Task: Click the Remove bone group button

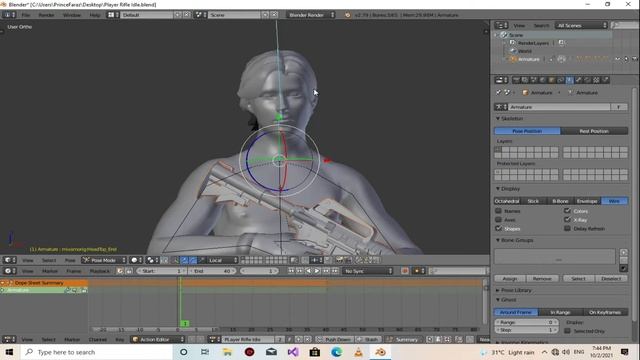Action: point(542,278)
